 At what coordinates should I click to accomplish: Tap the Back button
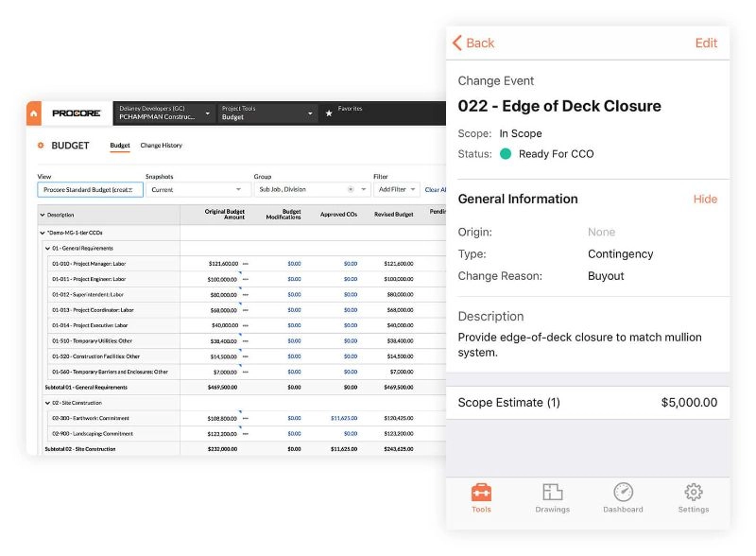473,43
